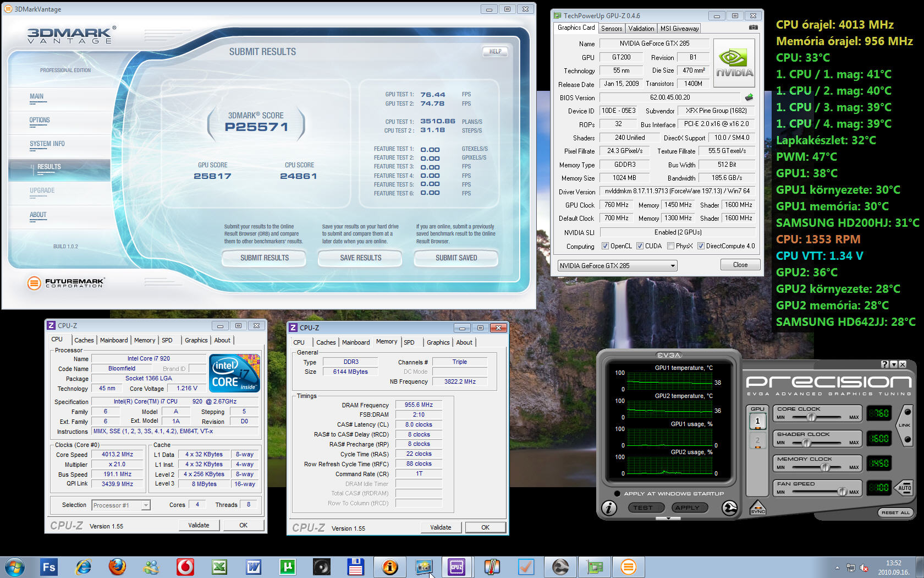Viewport: 924px width, 578px height.
Task: Click the SAVE RESULTS button
Action: click(x=360, y=258)
